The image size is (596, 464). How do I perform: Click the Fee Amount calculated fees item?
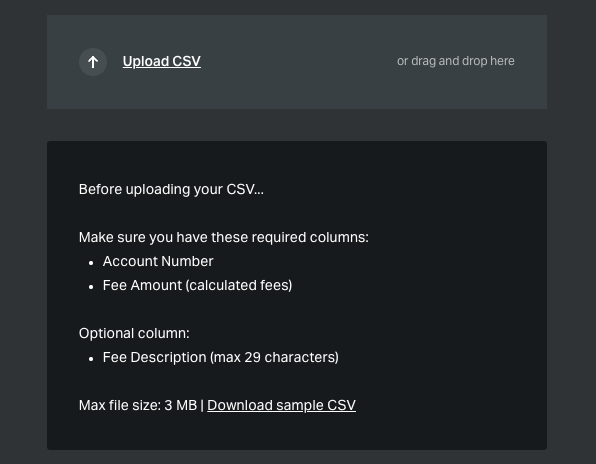pyautogui.click(x=197, y=285)
